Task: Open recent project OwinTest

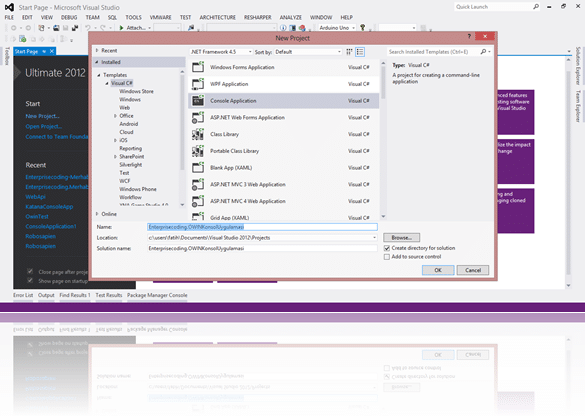Action: [37, 216]
